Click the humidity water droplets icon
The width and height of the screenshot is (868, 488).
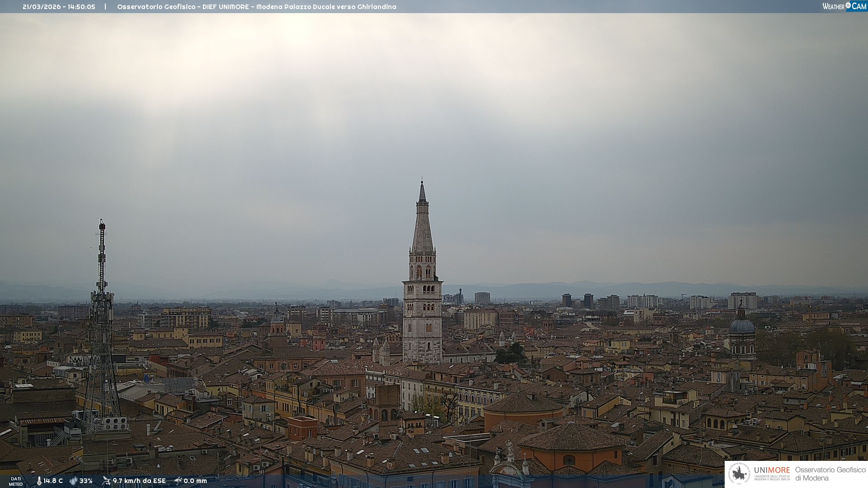[x=73, y=481]
